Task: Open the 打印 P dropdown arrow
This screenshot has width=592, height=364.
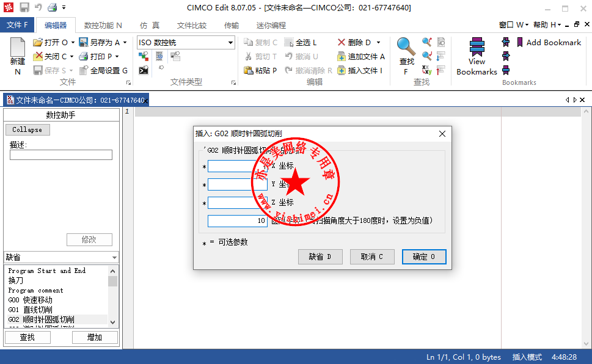Action: (x=117, y=56)
